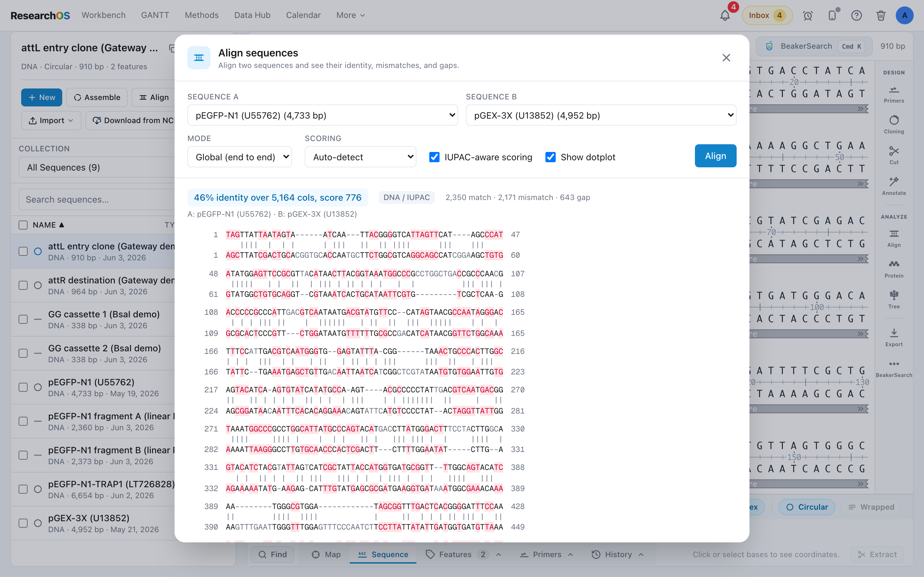
Task: Open the Sequence B dropdown
Action: (601, 115)
